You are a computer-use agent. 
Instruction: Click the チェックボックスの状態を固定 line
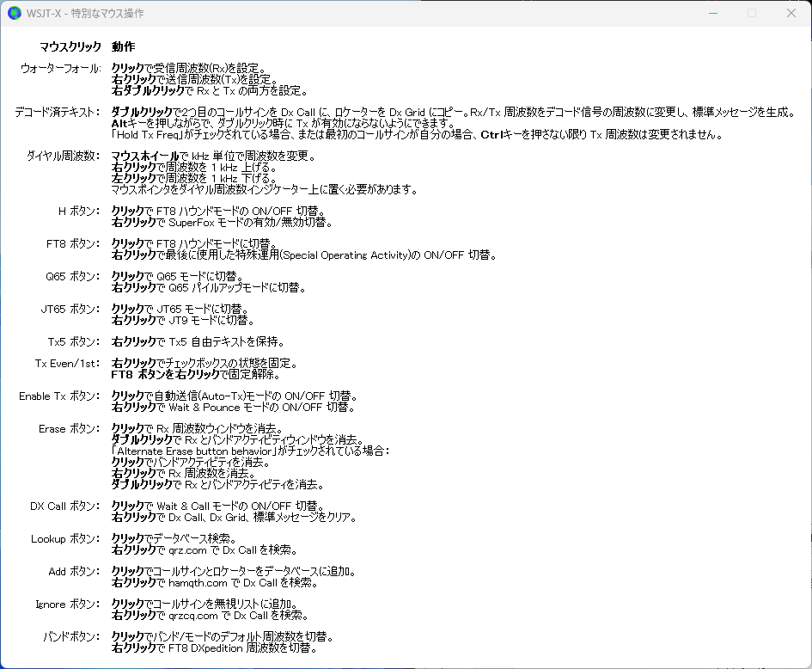tap(205, 363)
